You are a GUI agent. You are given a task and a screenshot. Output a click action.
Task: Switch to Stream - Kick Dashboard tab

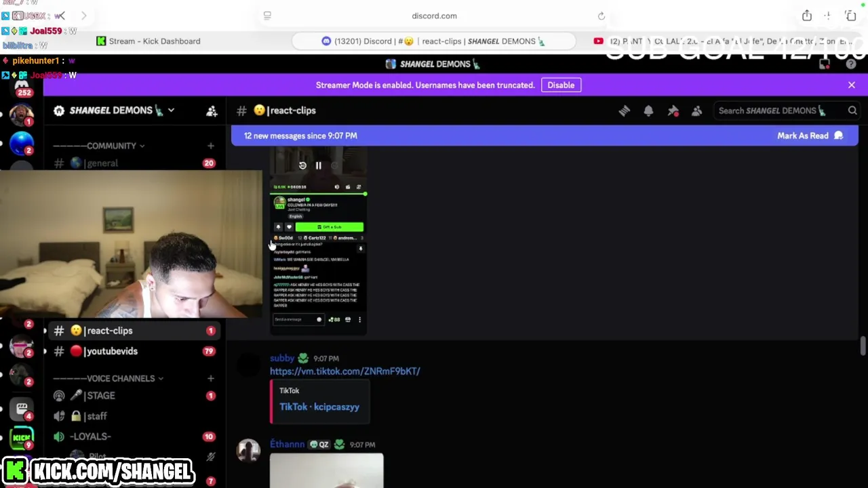pos(149,41)
